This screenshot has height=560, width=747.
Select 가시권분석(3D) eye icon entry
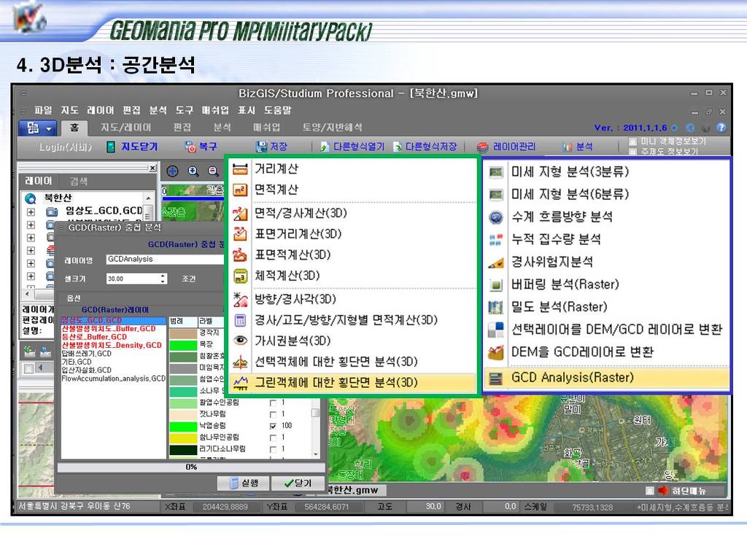(x=240, y=341)
